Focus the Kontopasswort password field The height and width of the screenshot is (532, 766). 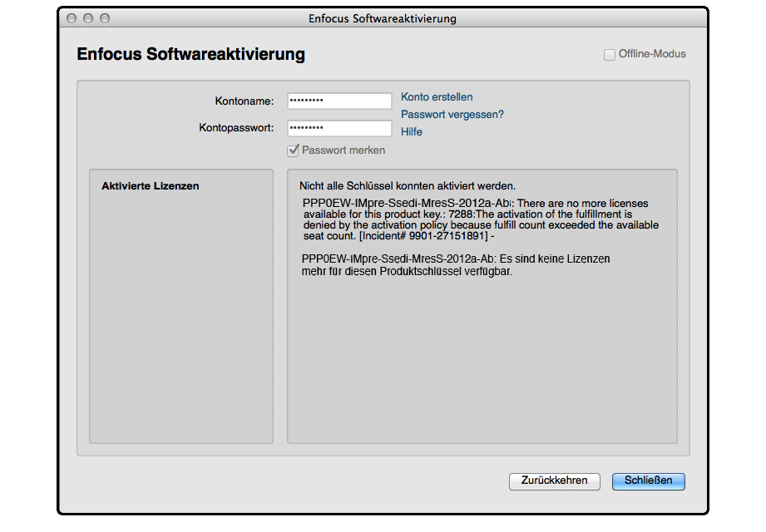pos(339,129)
